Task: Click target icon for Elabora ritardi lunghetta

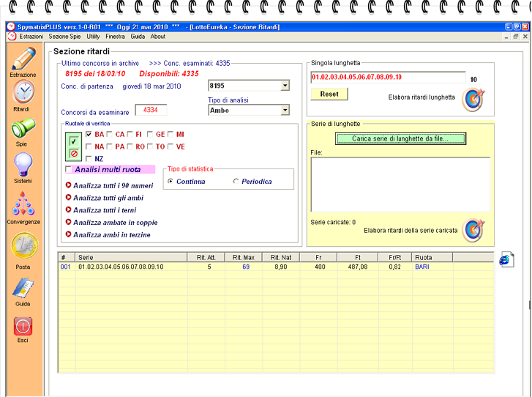Action: point(473,98)
